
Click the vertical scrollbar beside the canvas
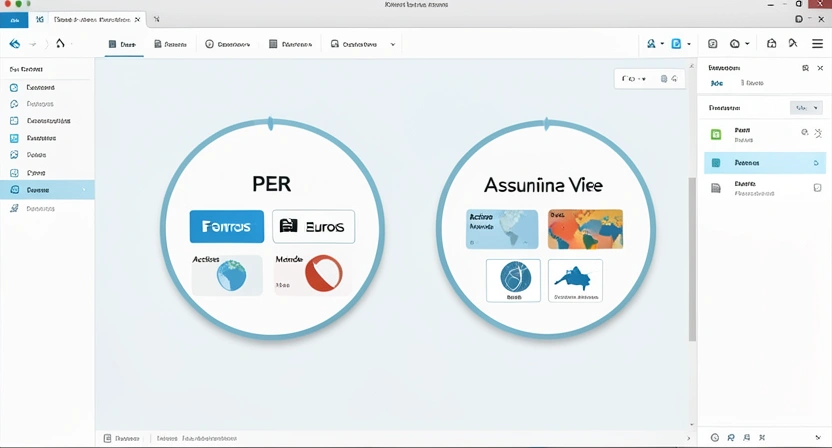click(690, 260)
